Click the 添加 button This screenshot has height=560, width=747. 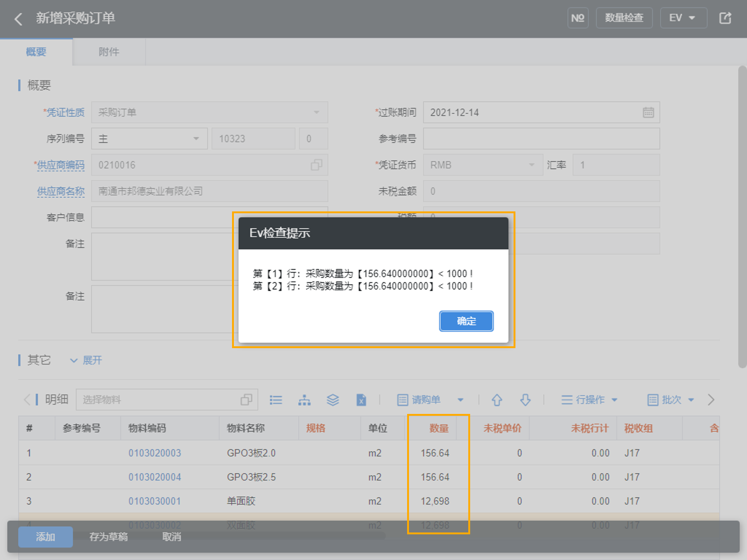(45, 537)
